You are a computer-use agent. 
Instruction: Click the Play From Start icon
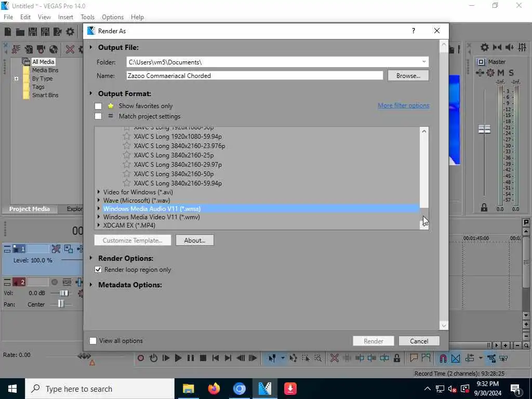pos(166,358)
